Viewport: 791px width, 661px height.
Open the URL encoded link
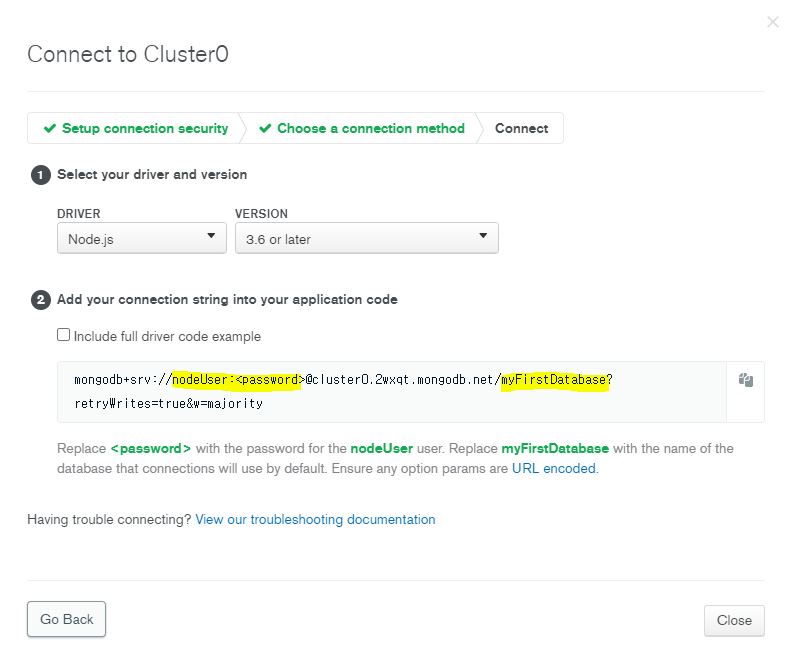point(554,468)
